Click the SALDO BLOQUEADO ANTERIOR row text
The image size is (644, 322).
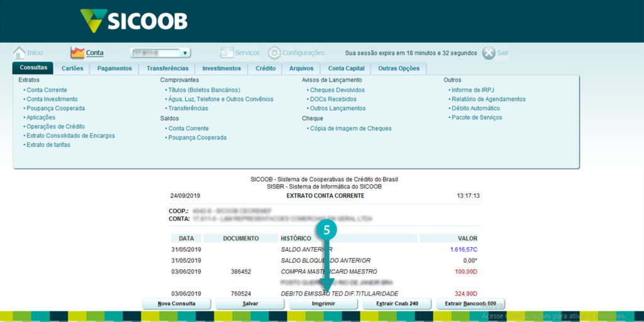326,260
